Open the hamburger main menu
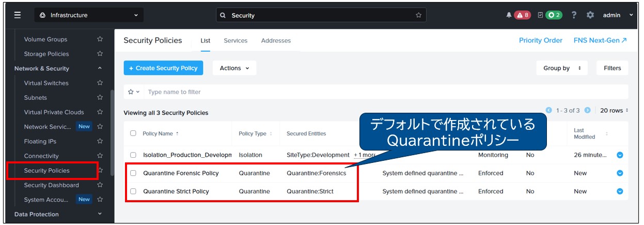 click(18, 15)
